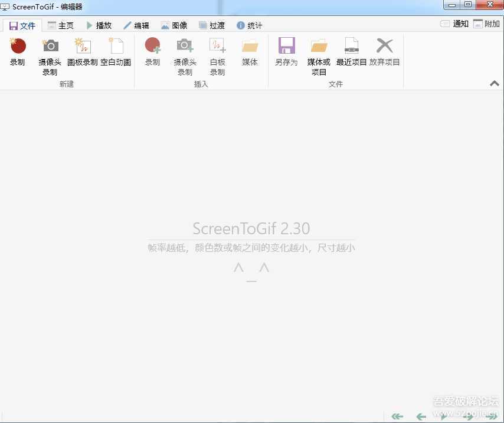Switch to the 主页 ribbon tab
This screenshot has width=504, height=423.
(61, 25)
